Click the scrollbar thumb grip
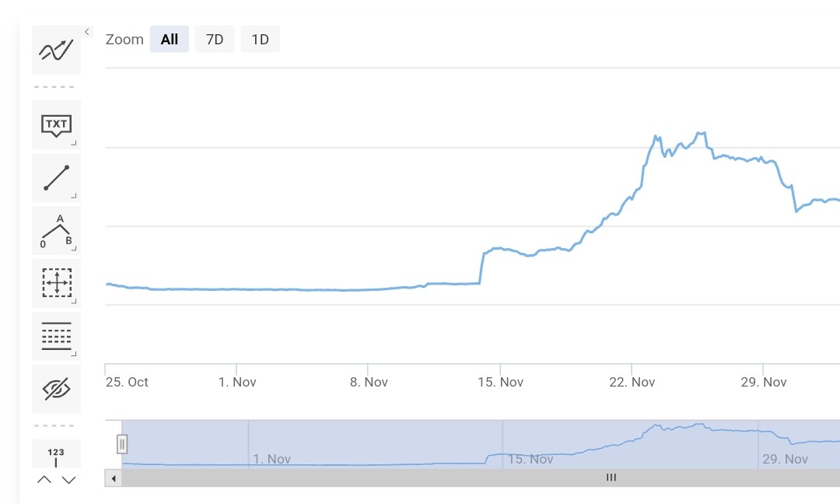This screenshot has width=840, height=504. (611, 478)
